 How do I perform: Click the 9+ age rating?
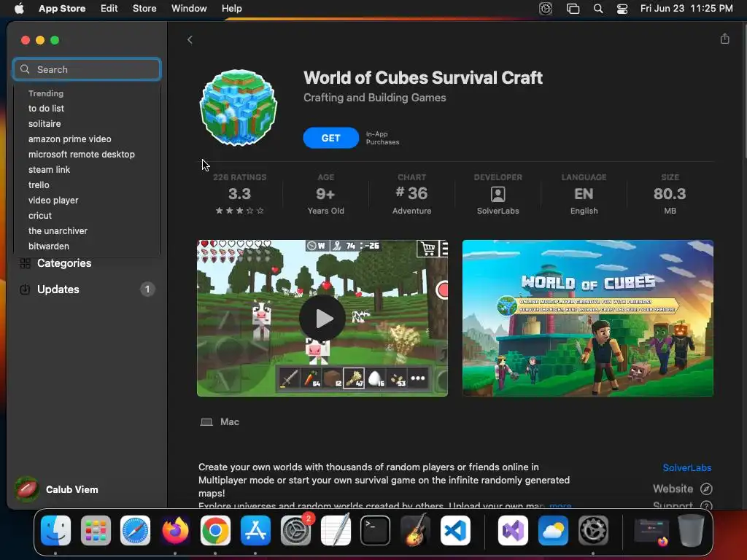click(325, 194)
